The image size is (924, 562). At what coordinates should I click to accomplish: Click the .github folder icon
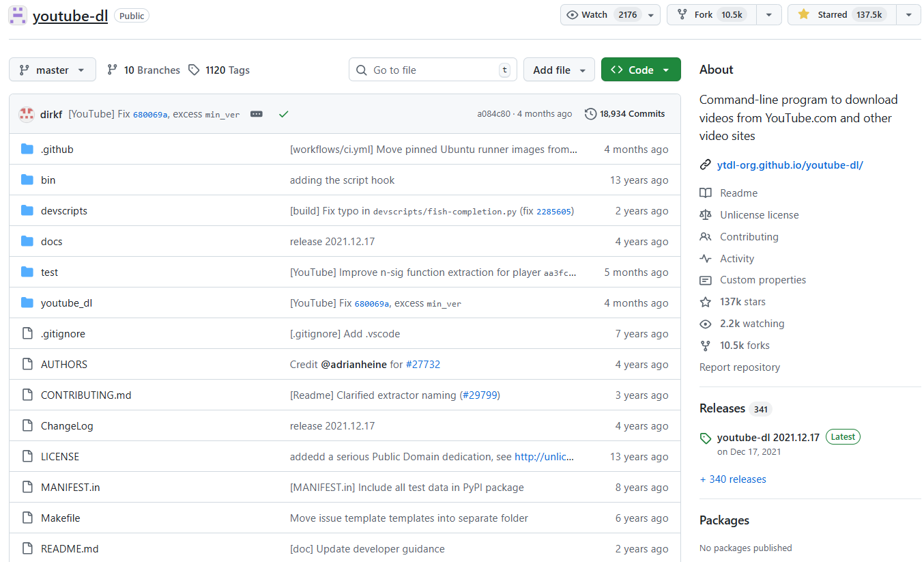click(27, 149)
